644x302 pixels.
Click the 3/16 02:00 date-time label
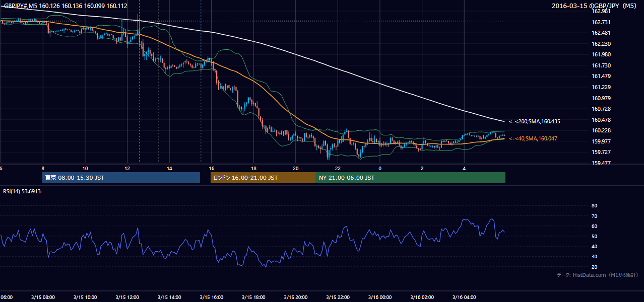pos(422,297)
